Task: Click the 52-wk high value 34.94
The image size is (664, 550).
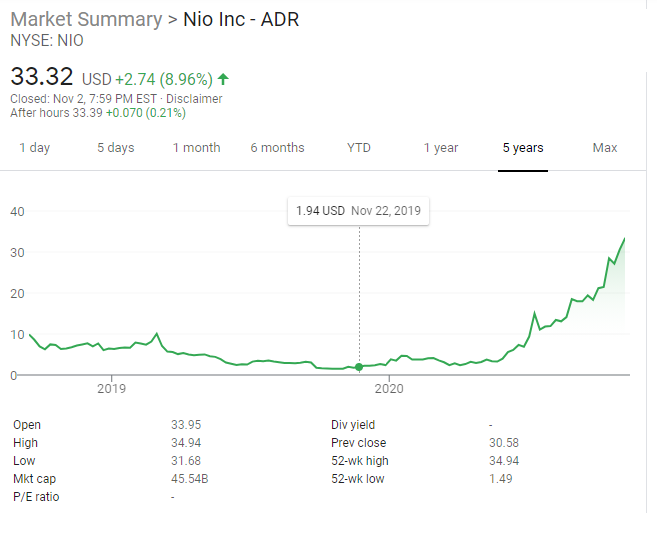Action: [503, 461]
